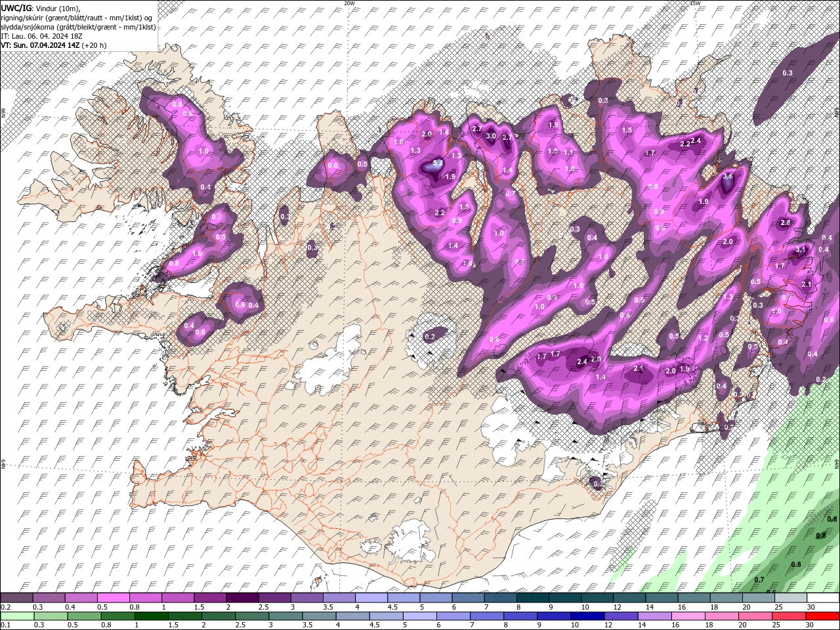The height and width of the screenshot is (630, 840).
Task: Click the purple legend swatch between 0.2 and 0.3
Action: pyautogui.click(x=16, y=598)
